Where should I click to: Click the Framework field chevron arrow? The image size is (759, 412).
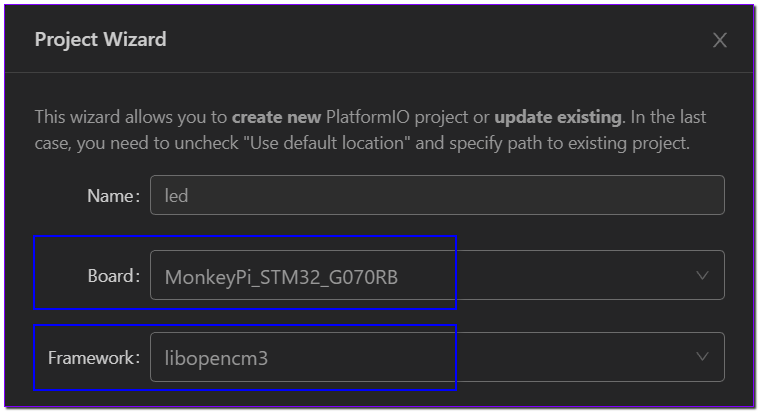[702, 357]
